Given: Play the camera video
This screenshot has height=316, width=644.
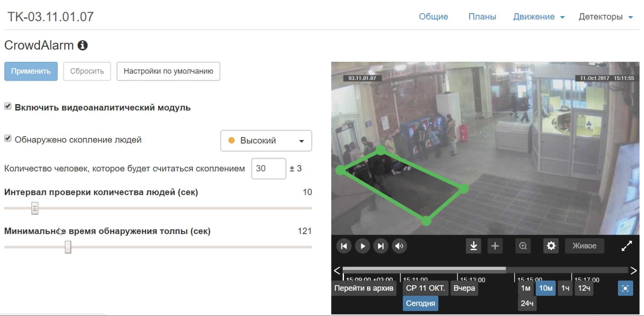Looking at the screenshot, I should (x=362, y=246).
